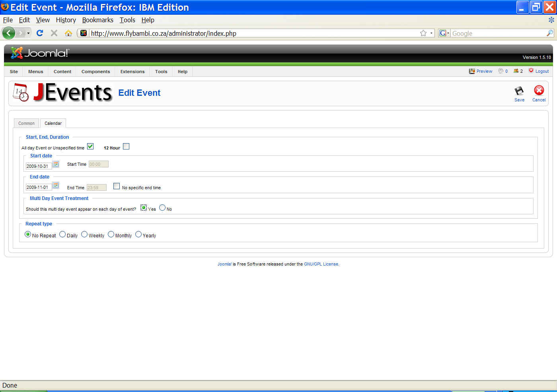Viewport: 557px width, 392px height.
Task: Click the browser back arrow button
Action: pos(9,33)
